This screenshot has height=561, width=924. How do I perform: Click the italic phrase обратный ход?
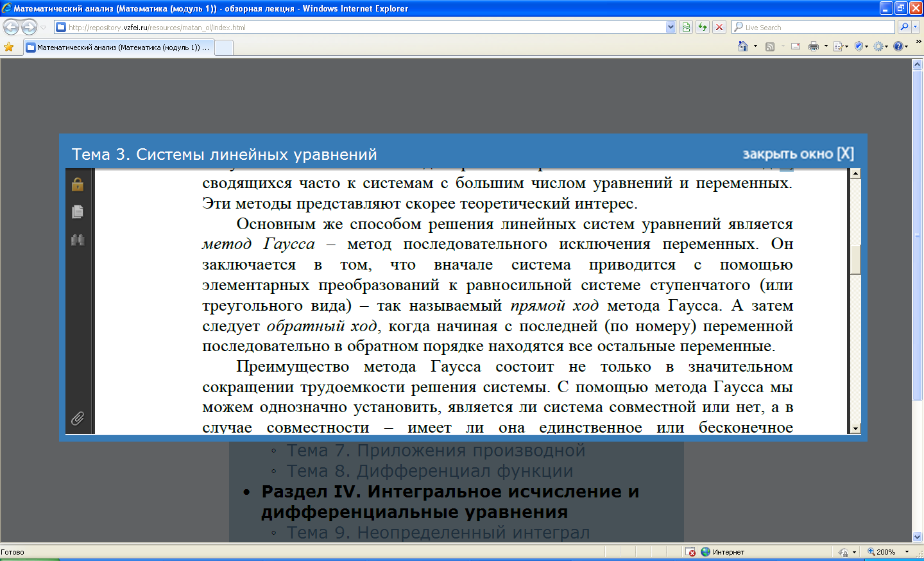click(322, 326)
